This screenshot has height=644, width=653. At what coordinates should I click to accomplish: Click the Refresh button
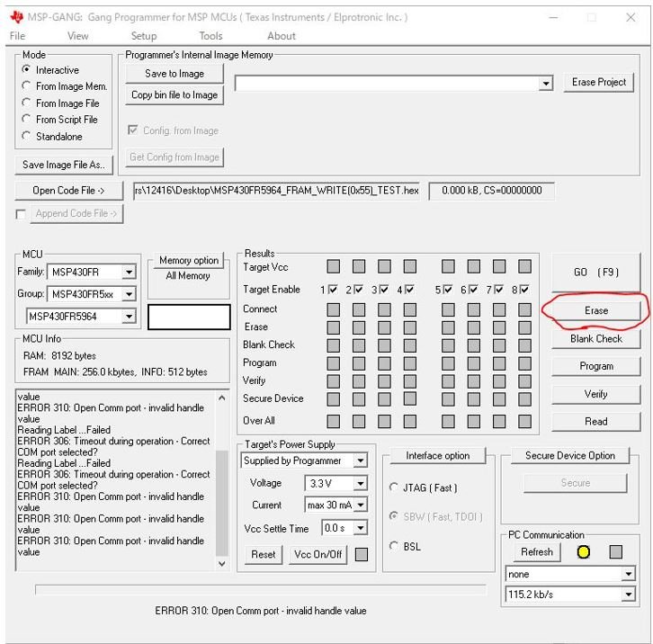click(537, 552)
